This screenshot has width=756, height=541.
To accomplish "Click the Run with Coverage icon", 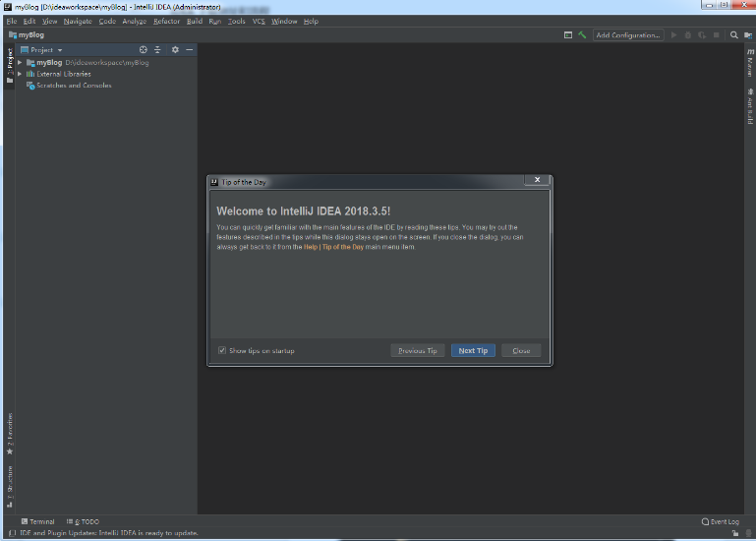I will click(x=702, y=35).
